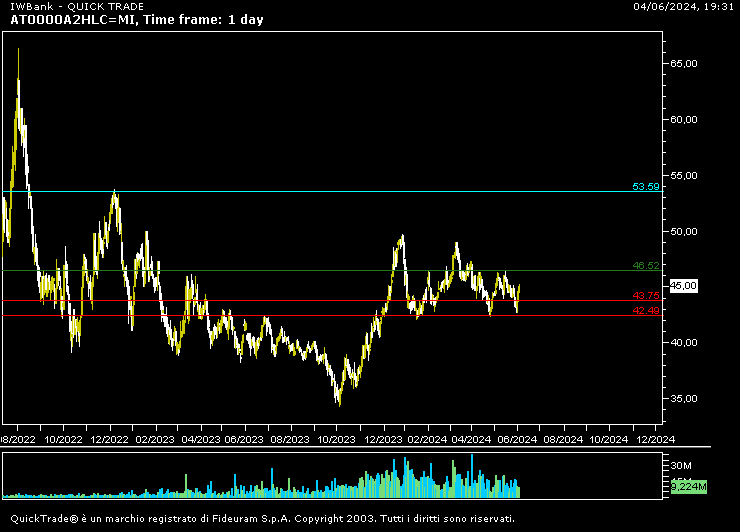Click the QuickTrade copyright notice text
Image resolution: width=740 pixels, height=532 pixels.
pos(262,519)
